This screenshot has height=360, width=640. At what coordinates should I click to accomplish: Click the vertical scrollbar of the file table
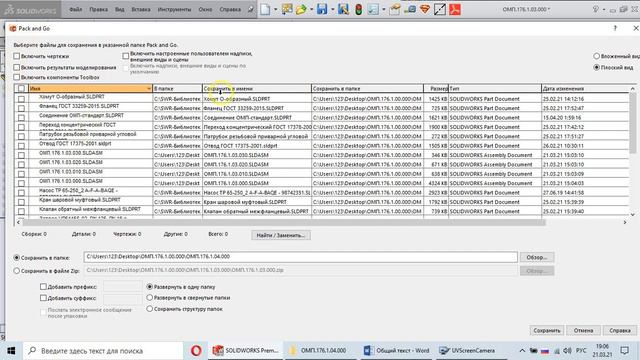633,122
